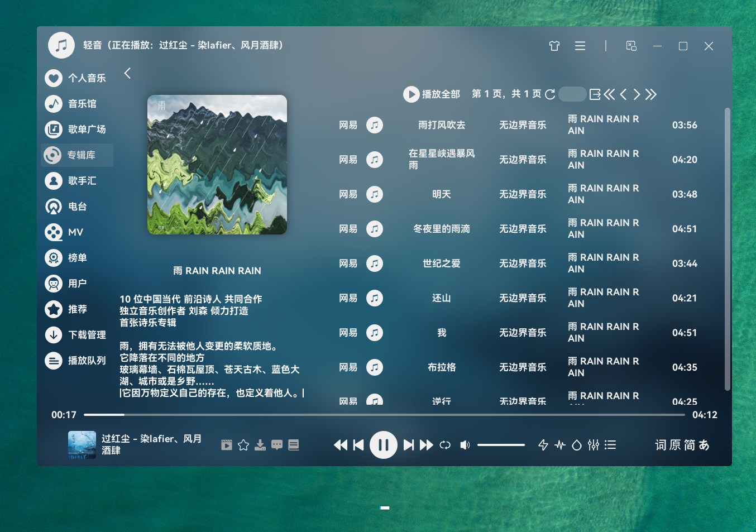Screen dimensions: 756x532
Task: Open 下载管理 in the sidebar
Action: (x=76, y=335)
